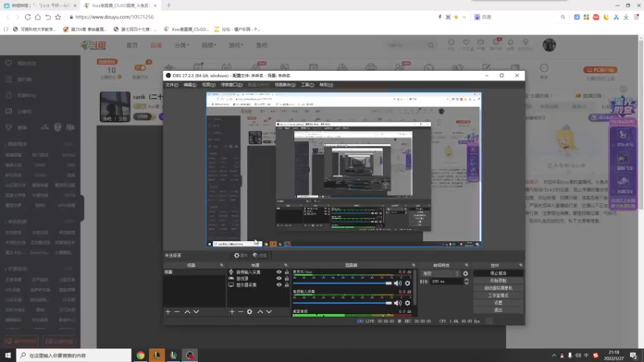This screenshot has height=362, width=644.
Task: Mute the second mixer channel speaker icon
Action: point(398,303)
